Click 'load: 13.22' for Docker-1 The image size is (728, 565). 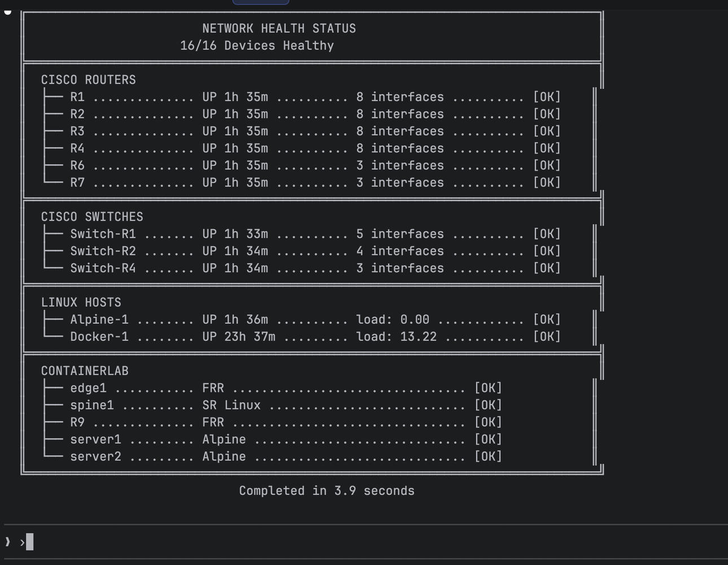click(x=396, y=337)
